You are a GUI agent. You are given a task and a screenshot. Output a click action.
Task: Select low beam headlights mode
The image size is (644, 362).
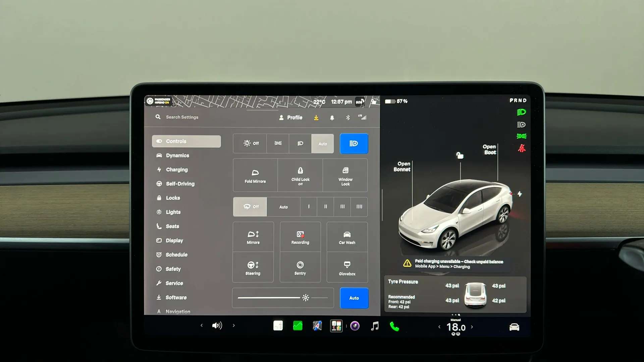[300, 143]
